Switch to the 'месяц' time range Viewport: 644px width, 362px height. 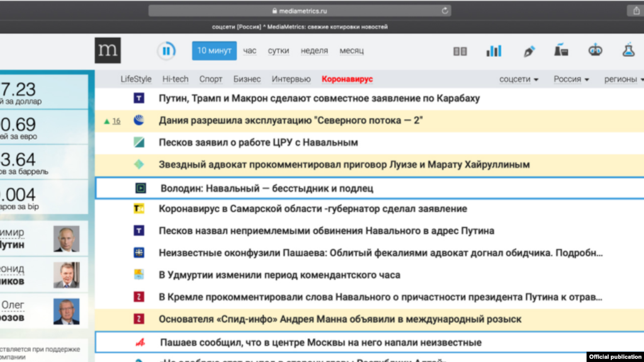click(x=351, y=50)
